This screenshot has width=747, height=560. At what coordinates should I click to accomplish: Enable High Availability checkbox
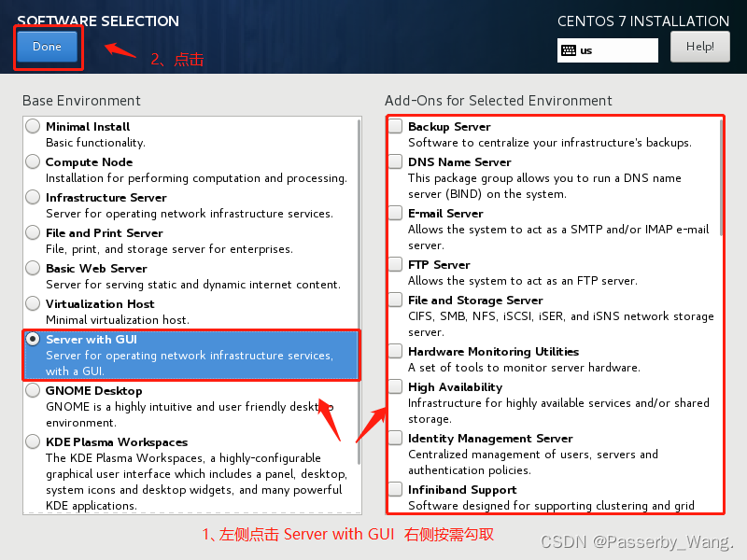pos(395,386)
